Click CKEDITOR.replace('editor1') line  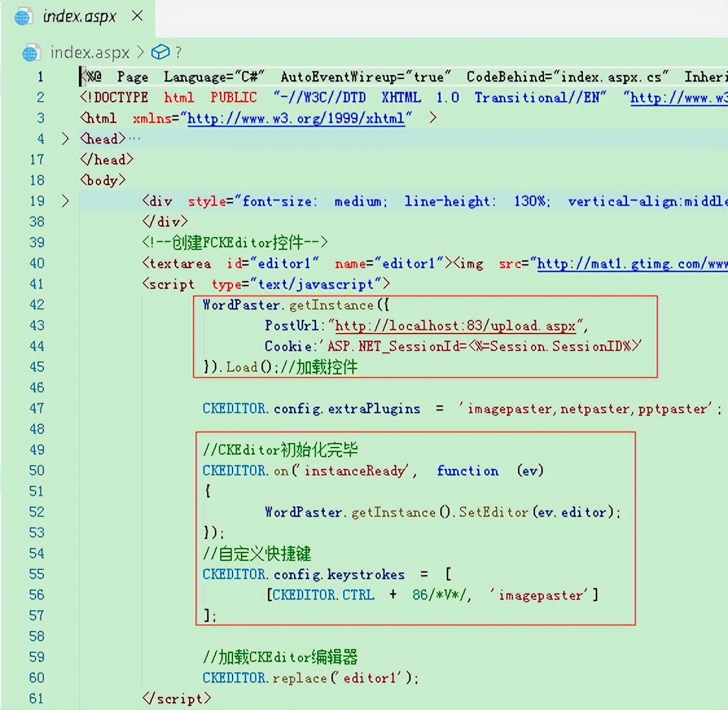pyautogui.click(x=310, y=678)
